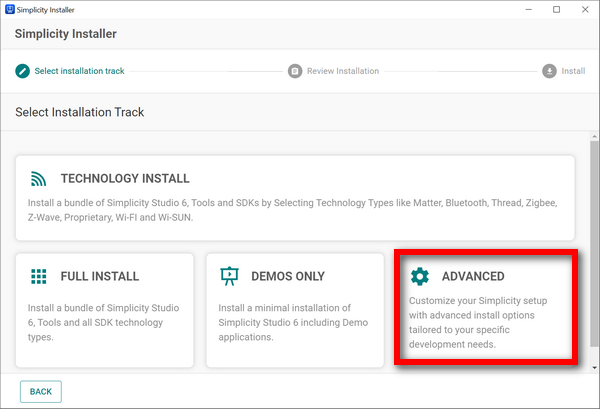The height and width of the screenshot is (409, 600).
Task: Click the Full Install description text
Action: (x=103, y=323)
